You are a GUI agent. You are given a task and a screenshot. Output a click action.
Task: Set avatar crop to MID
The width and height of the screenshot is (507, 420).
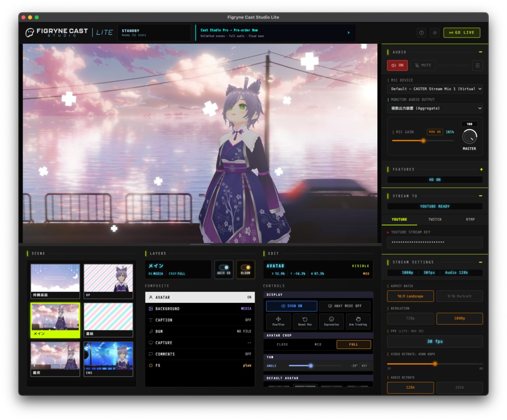pos(318,344)
